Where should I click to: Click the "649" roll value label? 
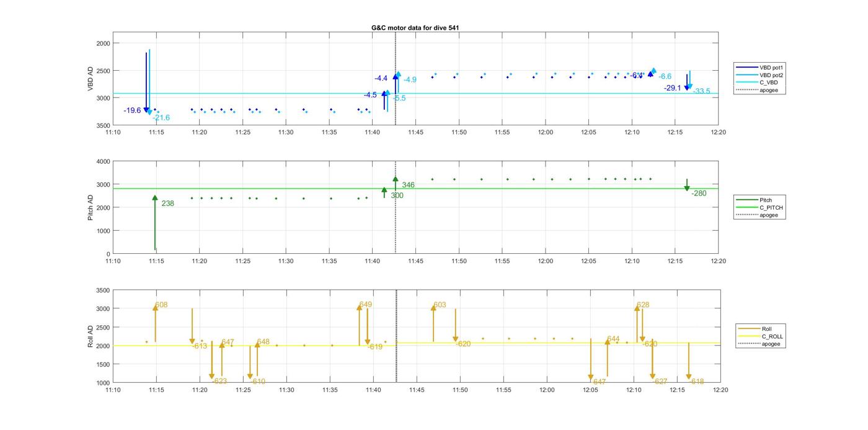366,305
